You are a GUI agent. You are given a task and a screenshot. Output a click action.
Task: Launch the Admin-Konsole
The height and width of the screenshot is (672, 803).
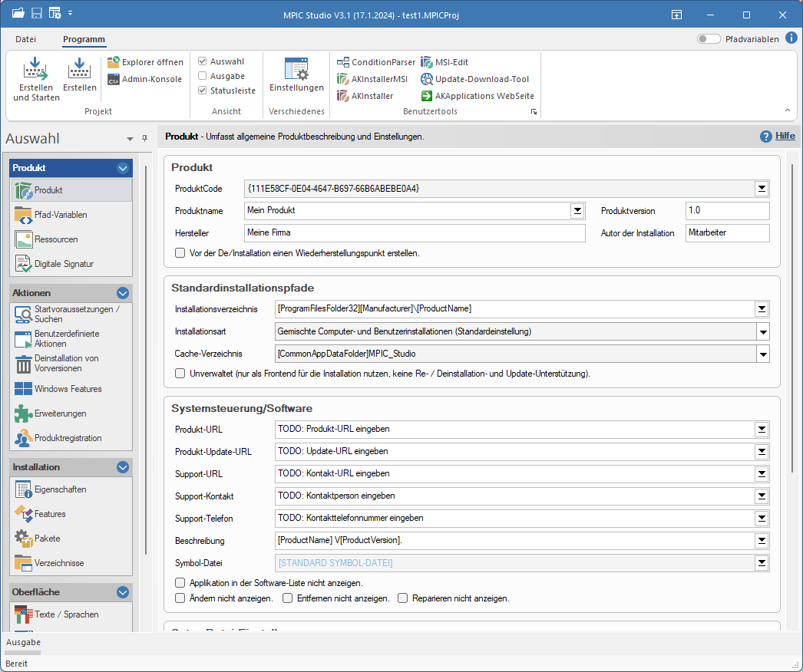point(144,79)
